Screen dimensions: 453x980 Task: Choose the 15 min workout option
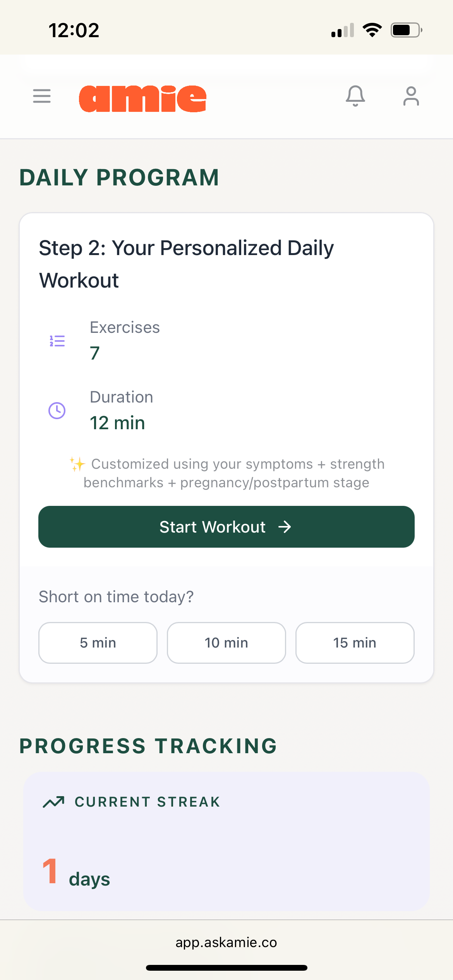tap(355, 643)
